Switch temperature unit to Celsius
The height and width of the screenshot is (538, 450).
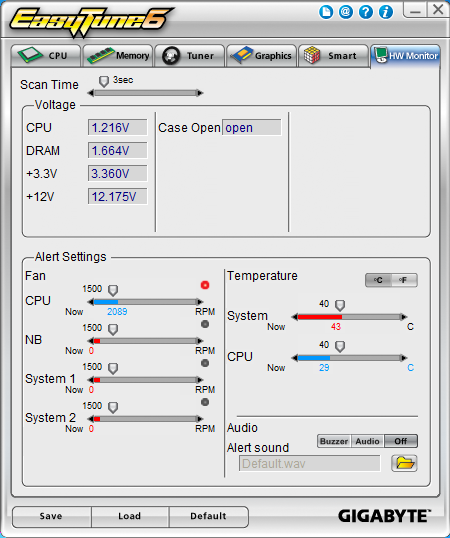point(378,280)
